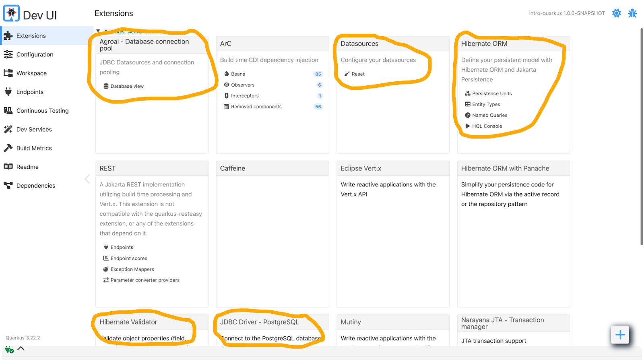Click the bean icon beside Beans
The height and width of the screenshot is (360, 644).
[227, 74]
